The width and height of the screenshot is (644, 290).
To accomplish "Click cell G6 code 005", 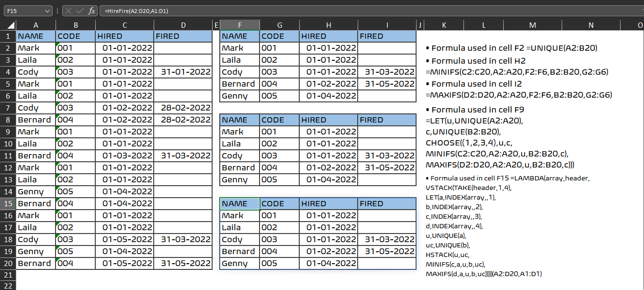I will tap(280, 96).
